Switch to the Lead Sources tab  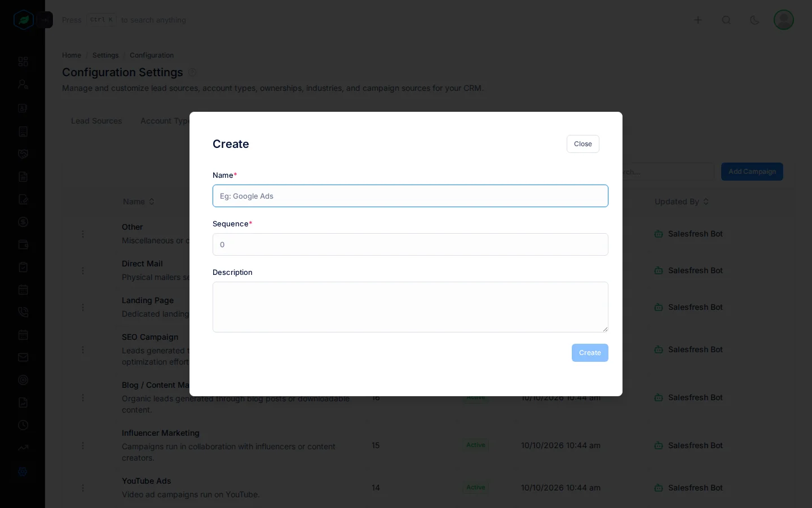click(96, 121)
